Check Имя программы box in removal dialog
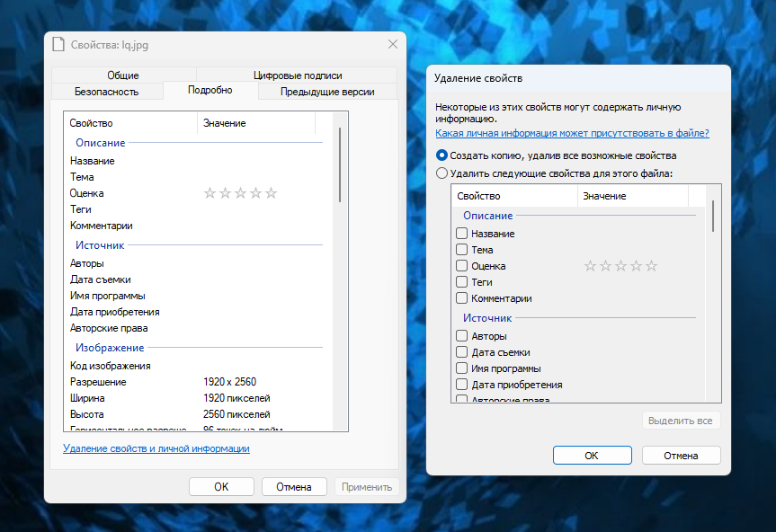This screenshot has height=532, width=776. pos(462,368)
